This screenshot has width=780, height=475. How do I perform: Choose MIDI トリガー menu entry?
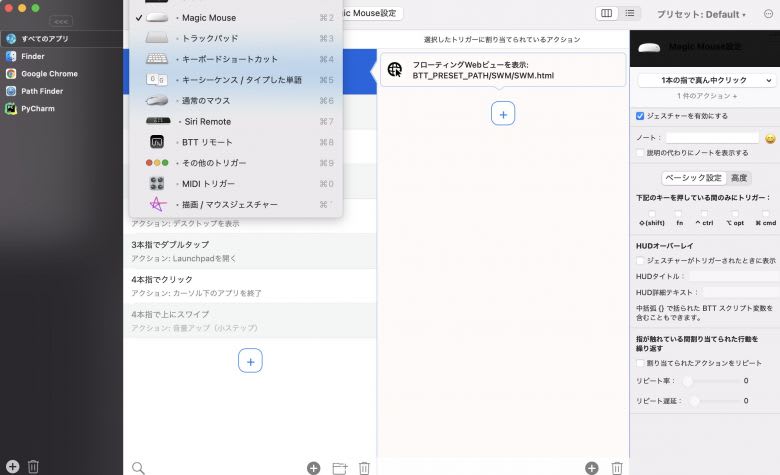tap(236, 184)
